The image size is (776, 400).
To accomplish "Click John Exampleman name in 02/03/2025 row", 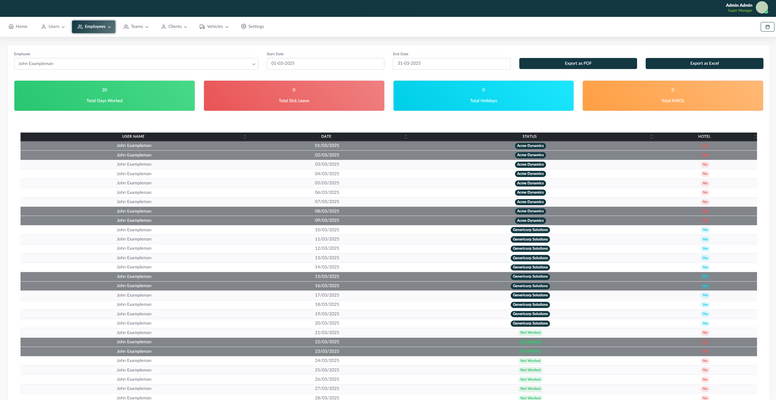I will pos(134,155).
